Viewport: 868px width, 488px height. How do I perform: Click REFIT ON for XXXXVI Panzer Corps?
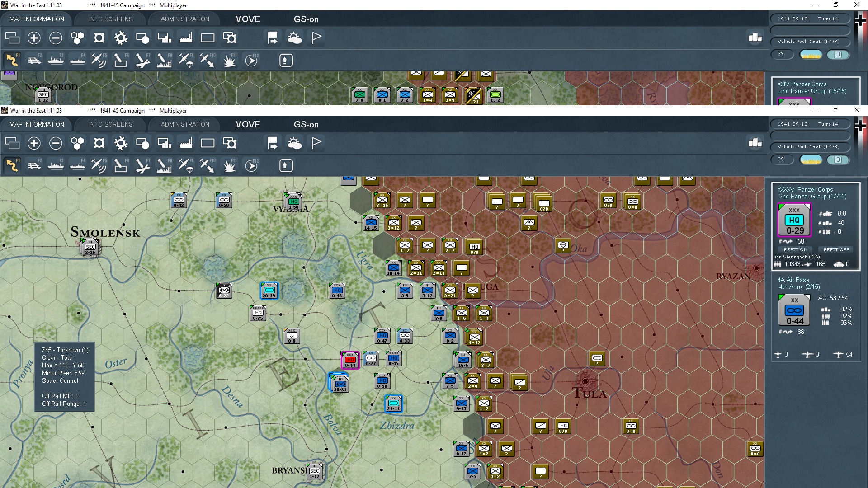click(795, 249)
